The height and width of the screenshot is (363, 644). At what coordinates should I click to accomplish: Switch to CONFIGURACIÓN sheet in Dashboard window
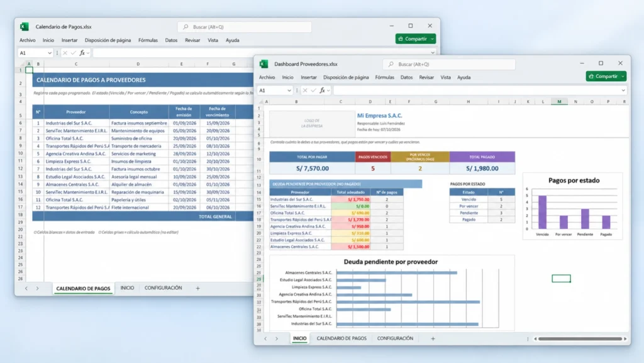395,338
